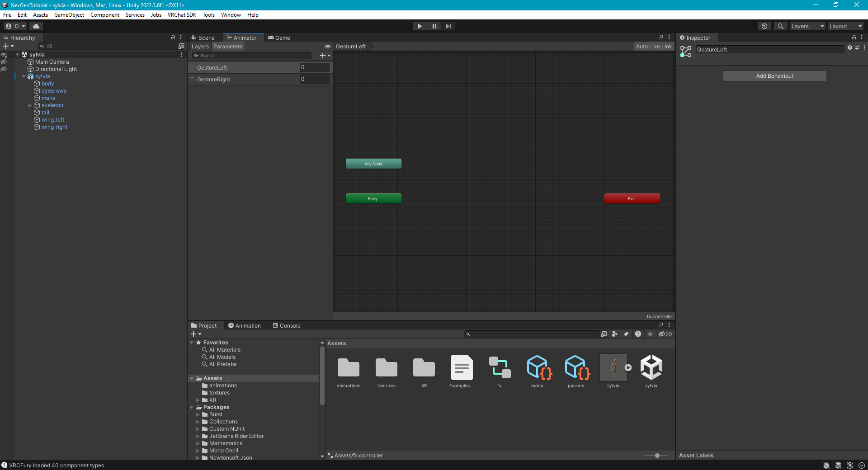Switch to the Animation tab
The width and height of the screenshot is (868, 470).
pyautogui.click(x=244, y=325)
